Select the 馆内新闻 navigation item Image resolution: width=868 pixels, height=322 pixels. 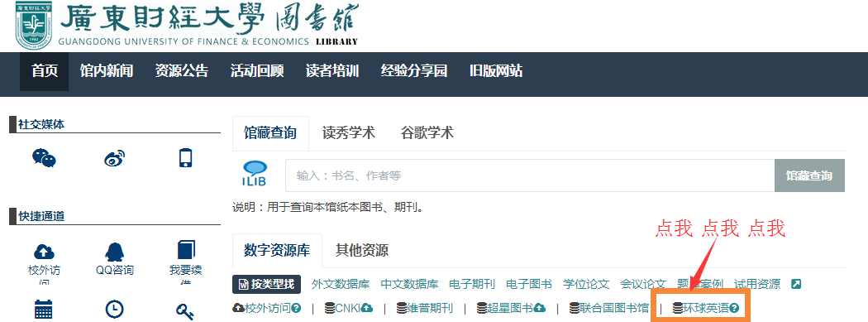pos(107,71)
